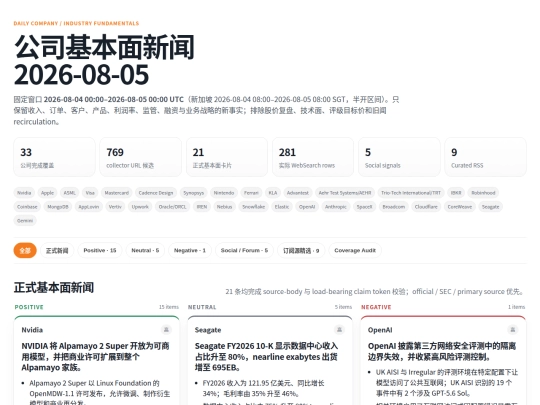Select the IBKR company tag
The width and height of the screenshot is (540, 405).
(x=456, y=193)
